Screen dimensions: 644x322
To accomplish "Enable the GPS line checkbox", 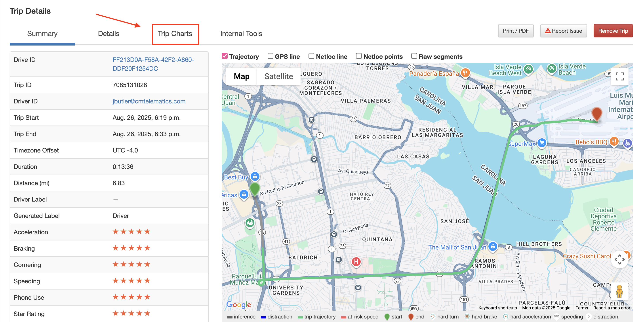I will (x=270, y=56).
